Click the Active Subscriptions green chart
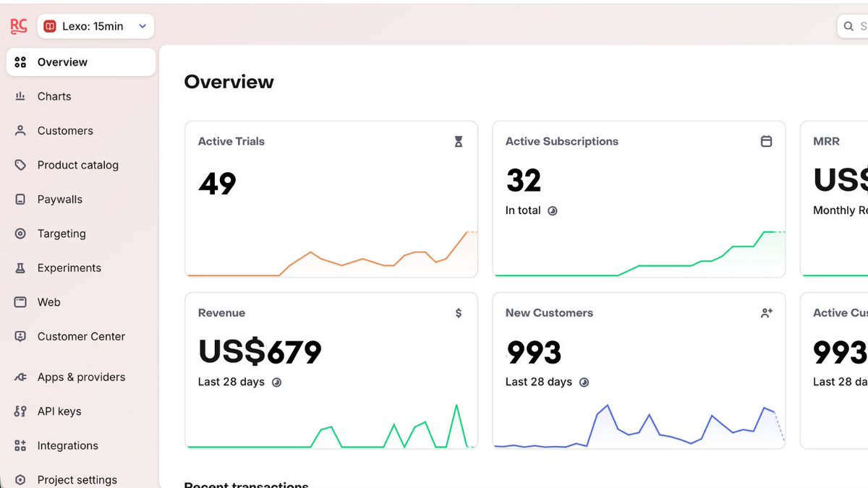The image size is (868, 488). pyautogui.click(x=639, y=253)
